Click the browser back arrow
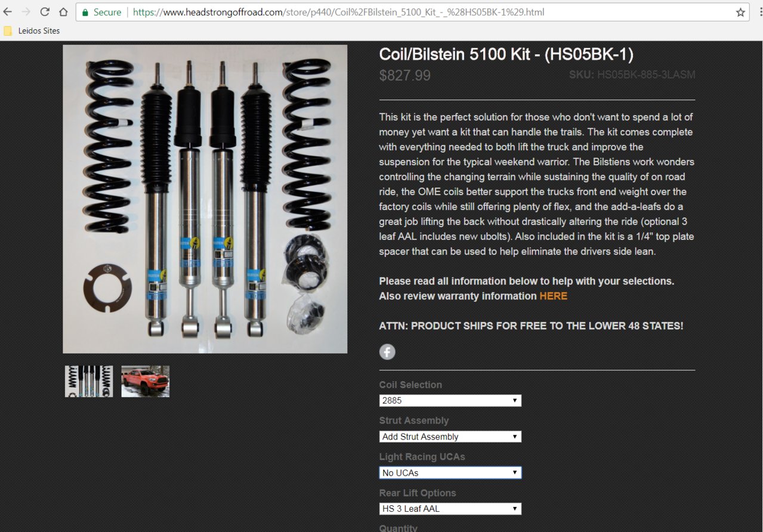The height and width of the screenshot is (532, 763). click(x=8, y=12)
